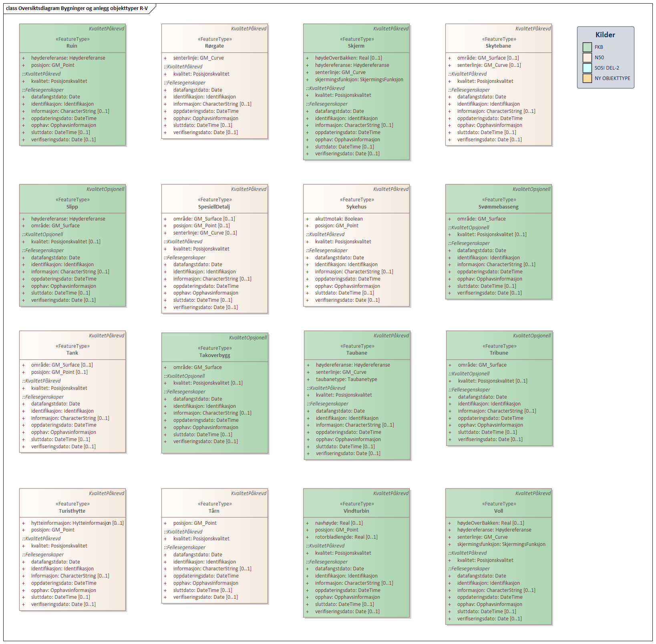Click posisjon: GM_Point attribute in Ruin
Screen dimensions: 656x644
tap(53, 65)
